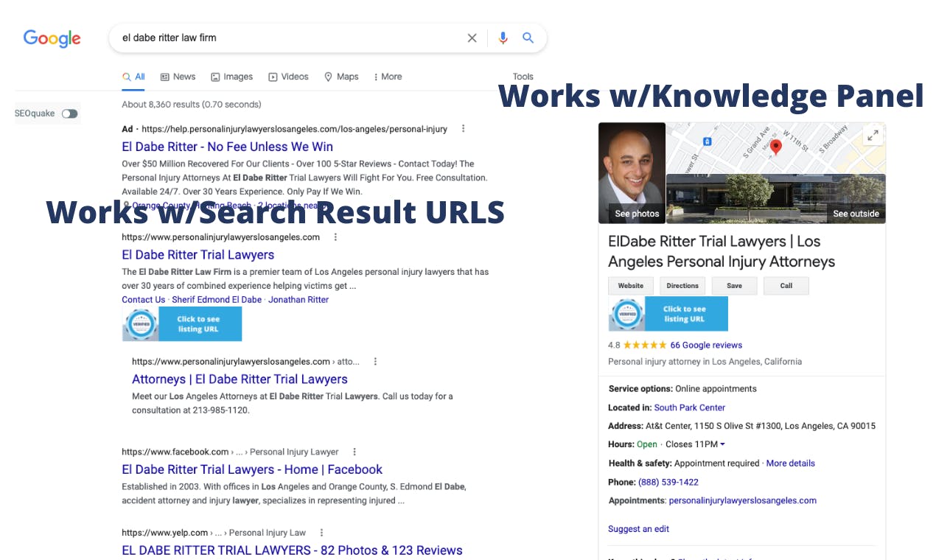This screenshot has height=560, width=936.
Task: Open the More search filters menu
Action: coord(388,77)
